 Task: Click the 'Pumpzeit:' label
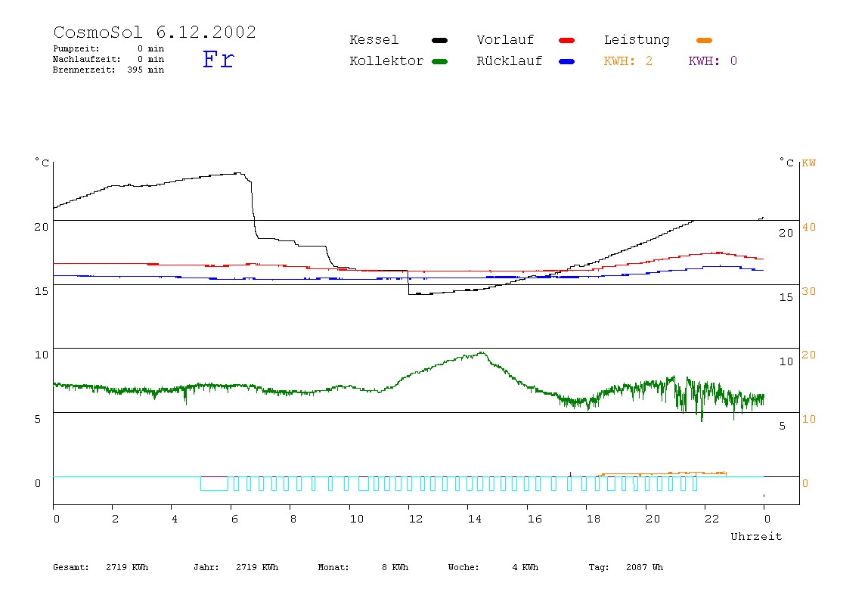pyautogui.click(x=76, y=48)
